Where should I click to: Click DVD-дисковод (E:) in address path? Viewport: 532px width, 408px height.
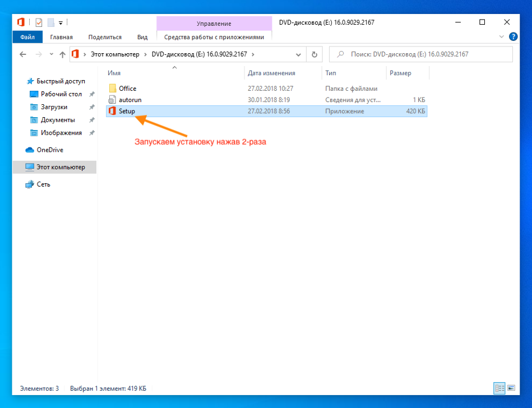(x=199, y=54)
